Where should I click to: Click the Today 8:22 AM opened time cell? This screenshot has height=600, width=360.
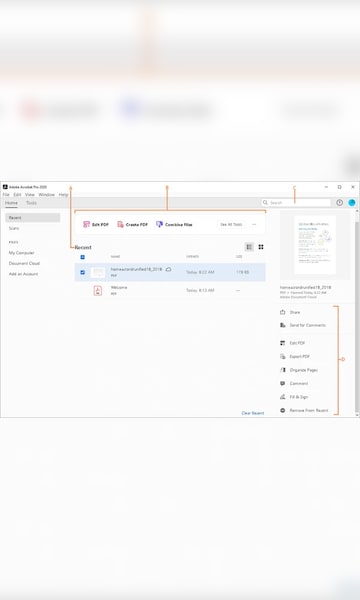(x=200, y=272)
